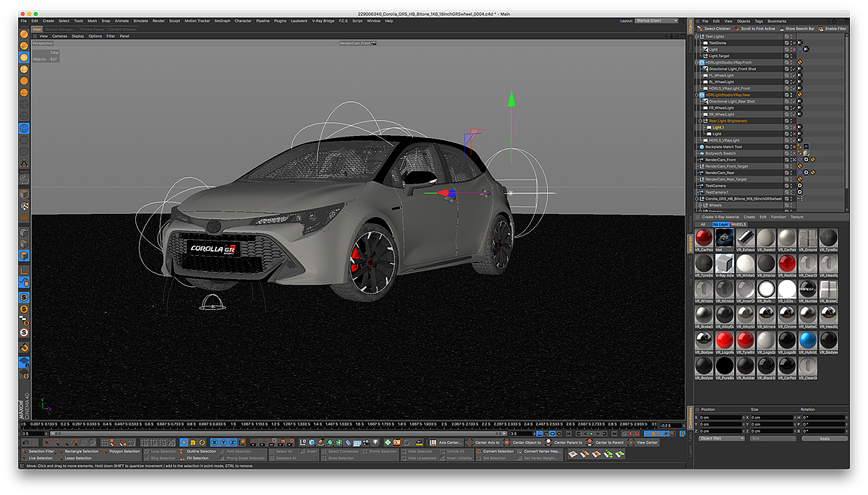Screen dimensions: 868x495
Task: Open the Layout dropdown in menu bar
Action: pyautogui.click(x=656, y=21)
